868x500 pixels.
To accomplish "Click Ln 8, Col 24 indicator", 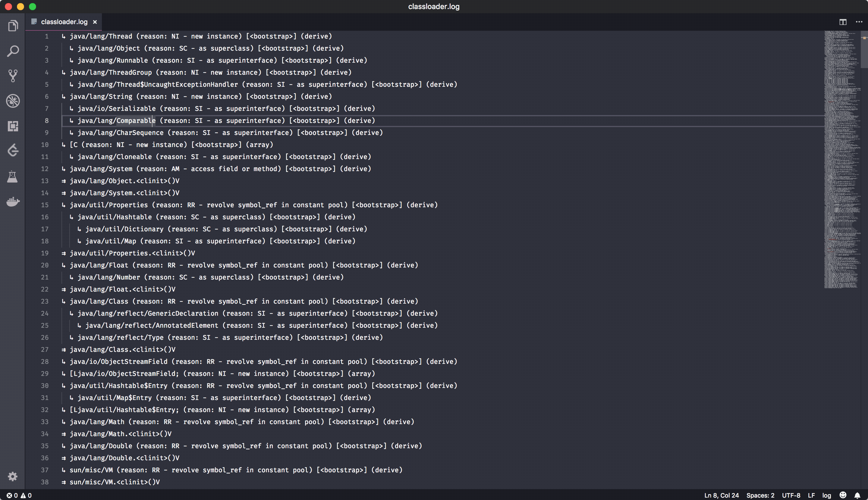I will pyautogui.click(x=721, y=495).
